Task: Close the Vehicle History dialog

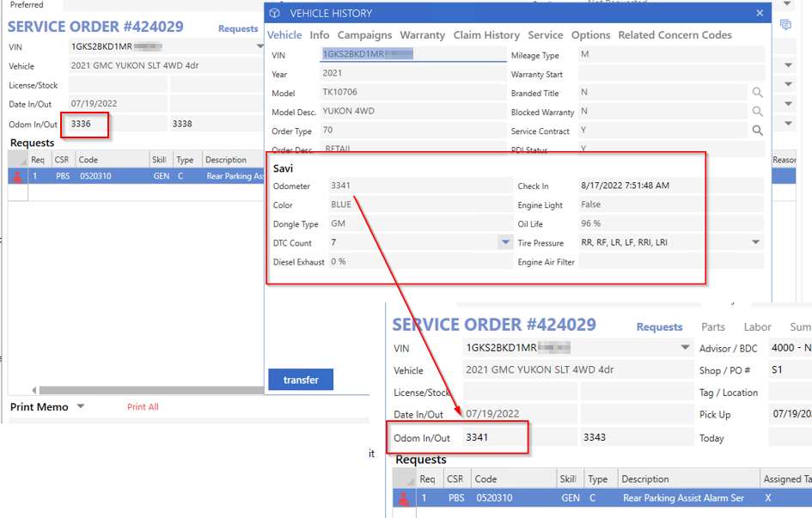Action: pyautogui.click(x=760, y=13)
